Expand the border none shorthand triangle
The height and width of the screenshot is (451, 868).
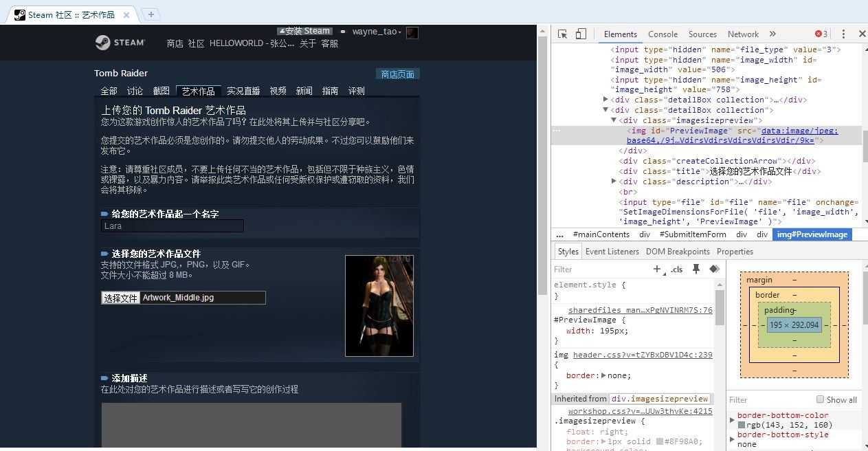click(603, 375)
